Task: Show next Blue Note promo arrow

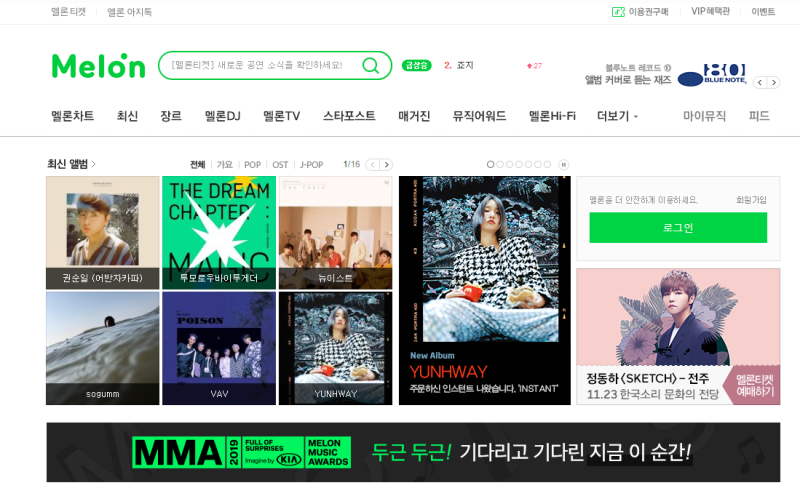Action: (774, 82)
